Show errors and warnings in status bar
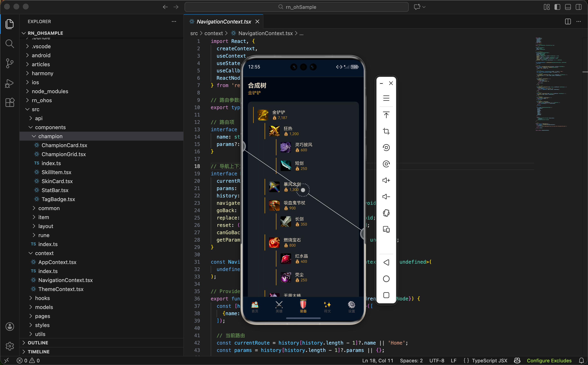588x365 pixels. click(28, 361)
